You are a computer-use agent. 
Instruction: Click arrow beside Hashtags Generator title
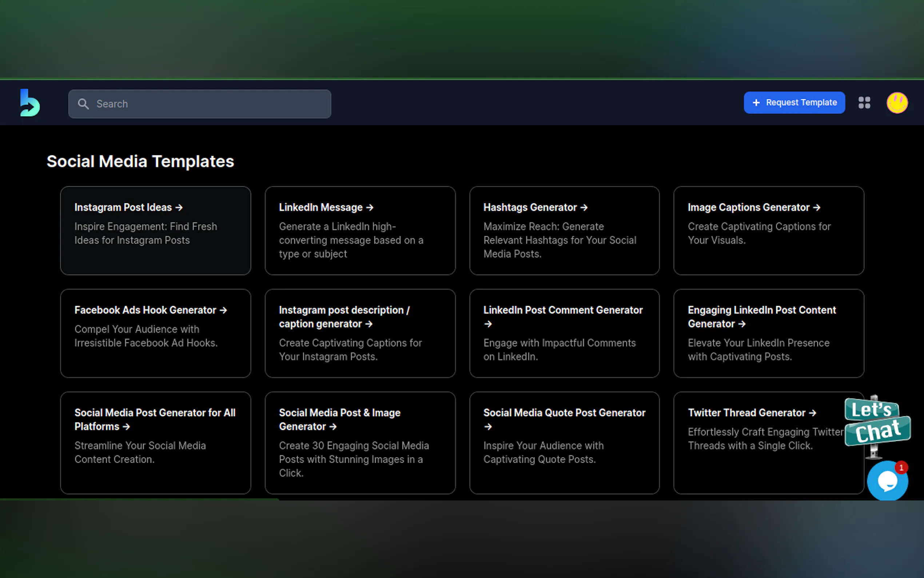click(x=584, y=207)
